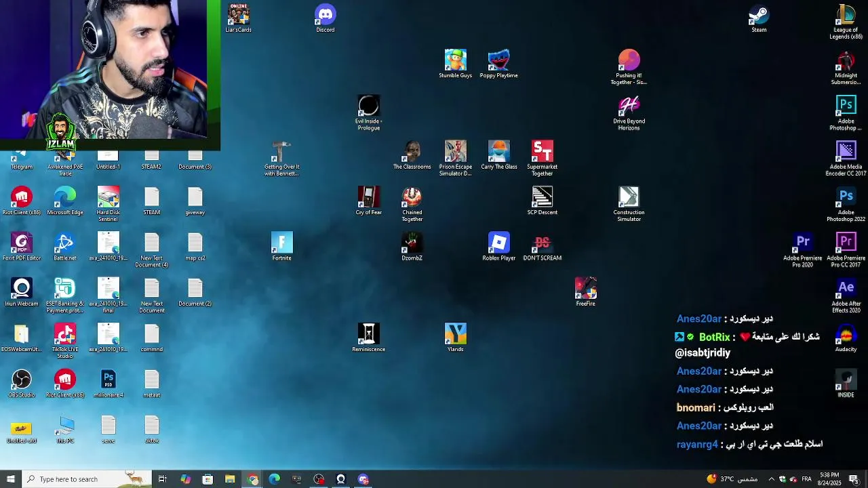Open The Classrooms game icon
Viewport: 868px width, 488px height.
(x=412, y=155)
